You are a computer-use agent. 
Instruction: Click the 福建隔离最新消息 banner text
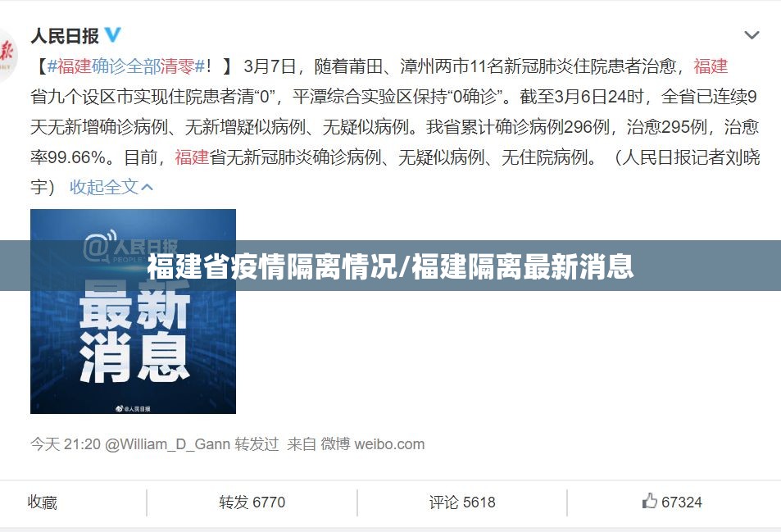click(523, 266)
